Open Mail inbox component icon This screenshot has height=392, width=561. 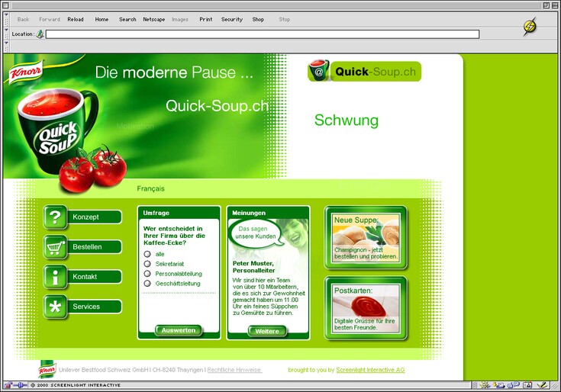coord(498,385)
